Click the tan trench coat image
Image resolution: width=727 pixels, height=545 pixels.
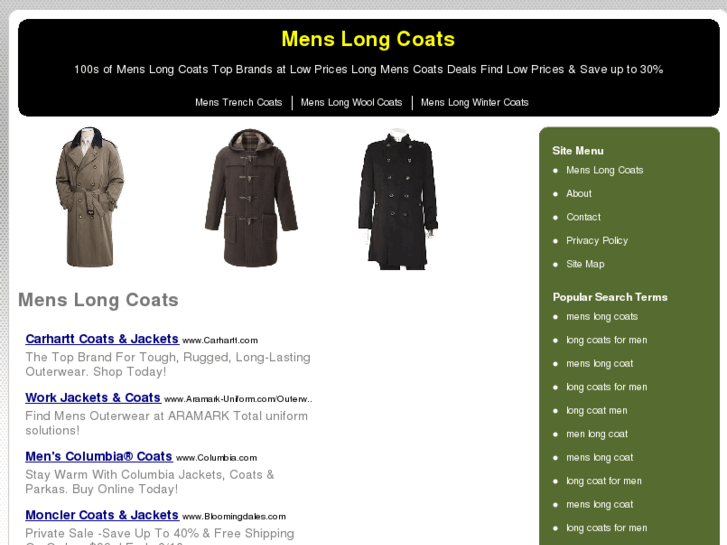(x=90, y=197)
